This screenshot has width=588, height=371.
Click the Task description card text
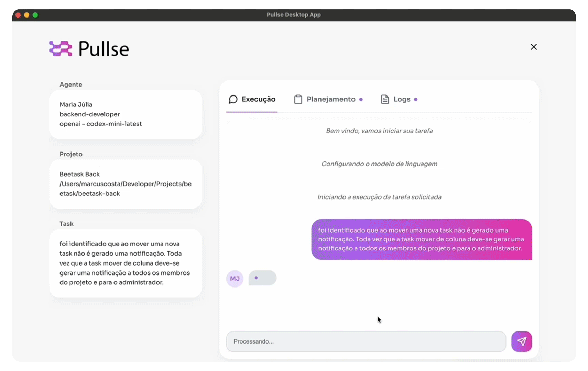(125, 263)
